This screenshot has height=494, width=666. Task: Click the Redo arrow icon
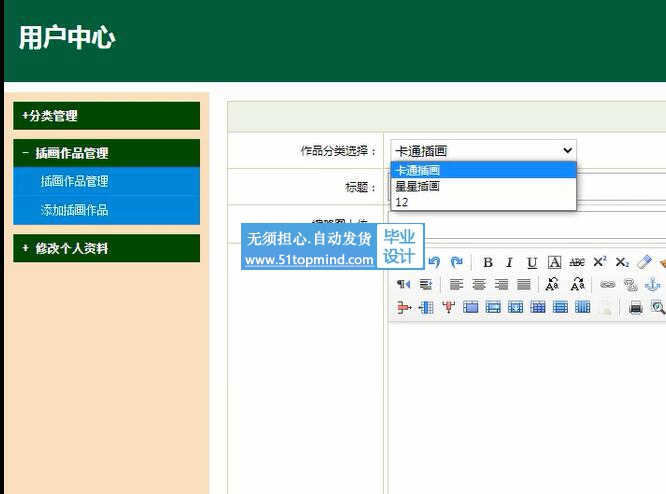pyautogui.click(x=456, y=262)
